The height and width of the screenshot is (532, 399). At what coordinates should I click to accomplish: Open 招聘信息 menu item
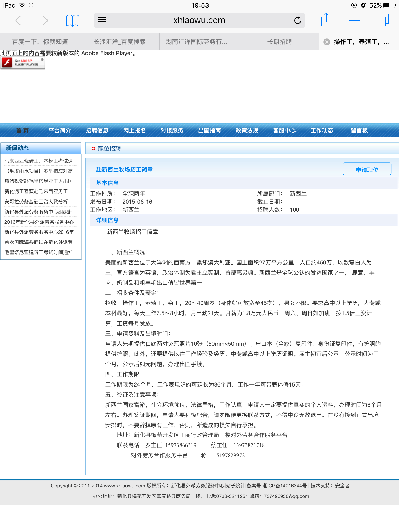pos(97,130)
